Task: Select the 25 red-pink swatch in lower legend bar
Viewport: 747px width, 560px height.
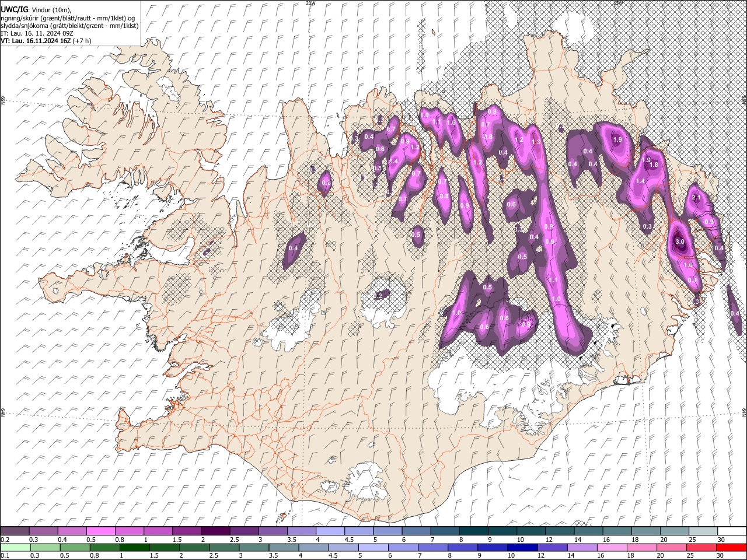Action: pos(703,547)
